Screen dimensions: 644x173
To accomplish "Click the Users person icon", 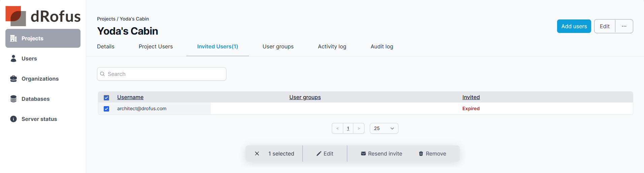I will tap(13, 58).
